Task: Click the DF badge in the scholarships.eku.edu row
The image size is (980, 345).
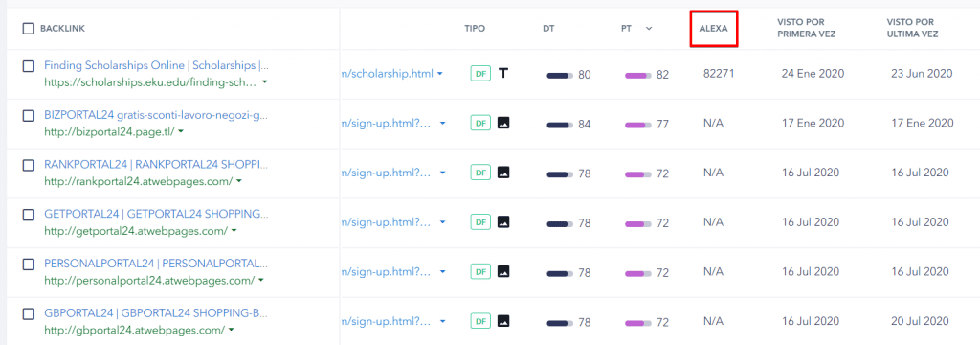Action: [480, 73]
